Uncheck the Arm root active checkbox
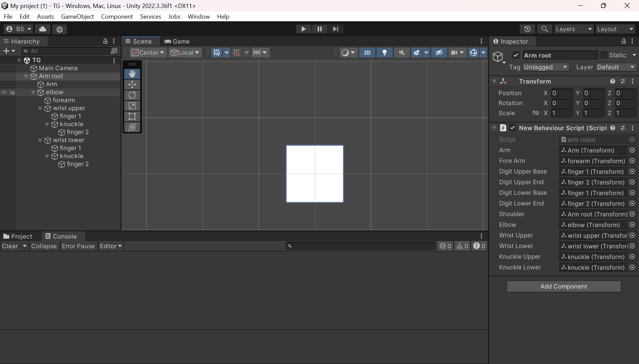 516,55
